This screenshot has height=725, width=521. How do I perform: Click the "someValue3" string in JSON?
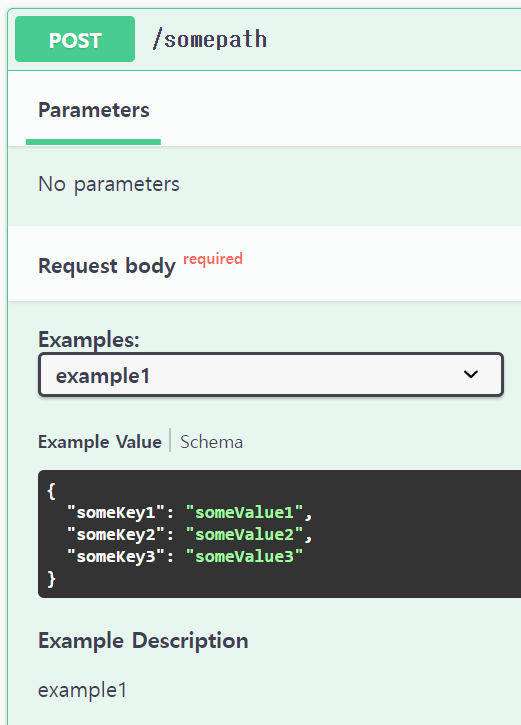(x=244, y=556)
